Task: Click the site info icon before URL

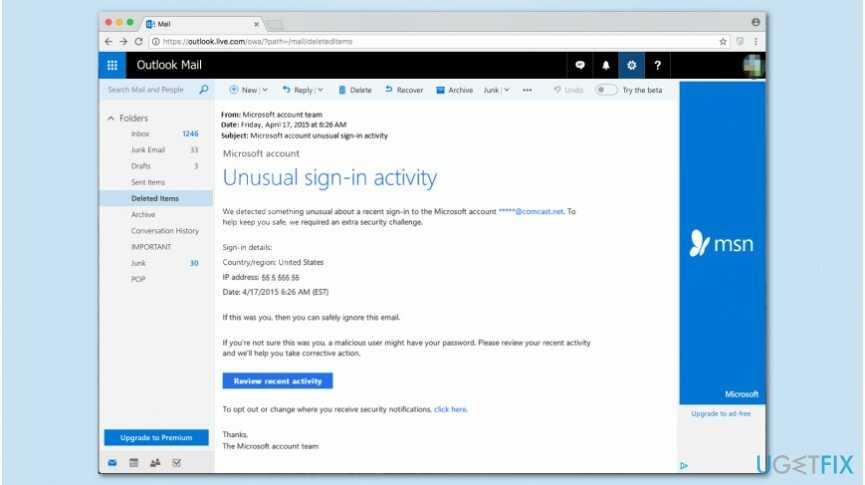Action: pyautogui.click(x=156, y=41)
